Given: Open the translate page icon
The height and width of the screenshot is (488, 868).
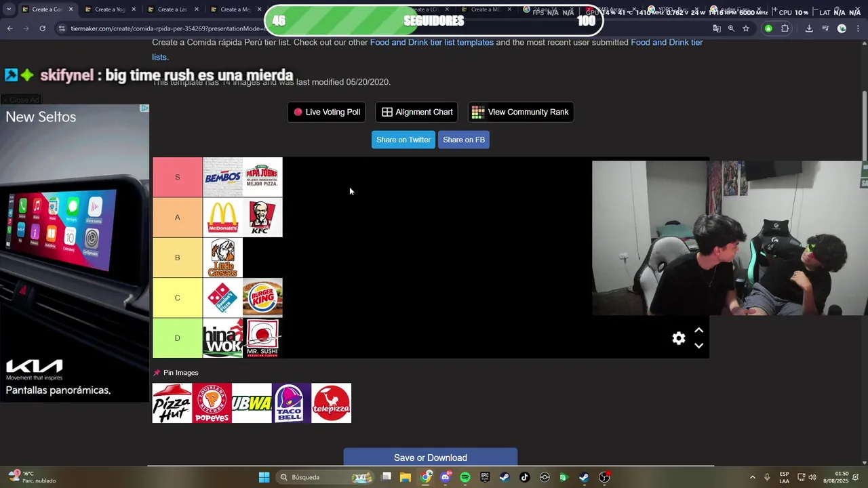Looking at the screenshot, I should [717, 28].
